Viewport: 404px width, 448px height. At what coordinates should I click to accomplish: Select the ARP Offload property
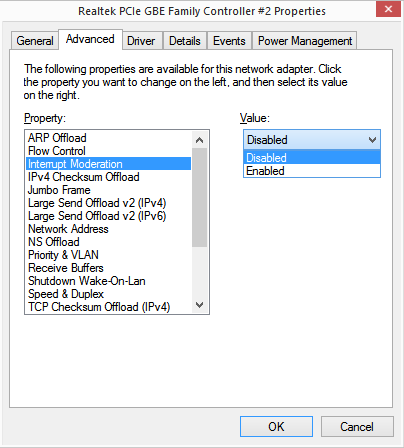click(108, 138)
